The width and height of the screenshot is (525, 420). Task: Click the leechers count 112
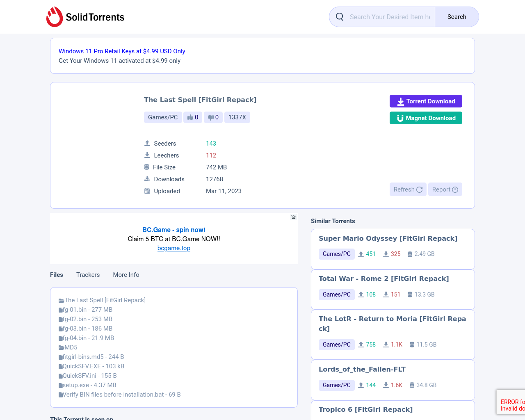click(x=211, y=155)
